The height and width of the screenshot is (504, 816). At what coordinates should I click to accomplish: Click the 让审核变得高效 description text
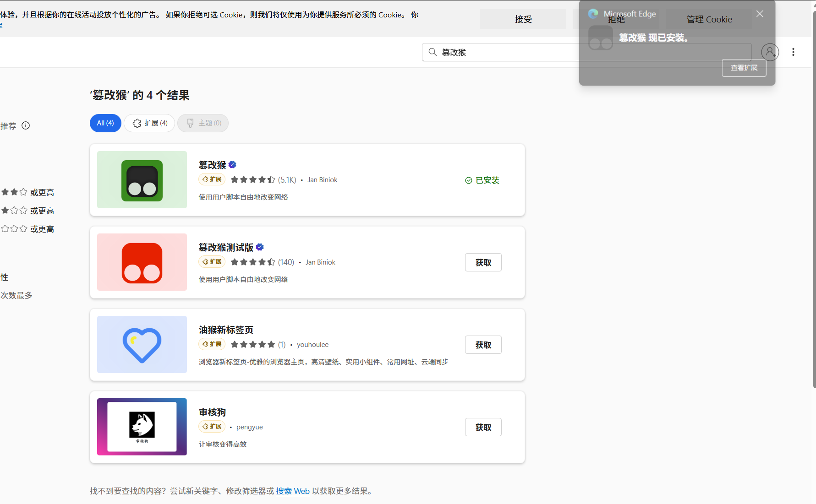tap(223, 444)
